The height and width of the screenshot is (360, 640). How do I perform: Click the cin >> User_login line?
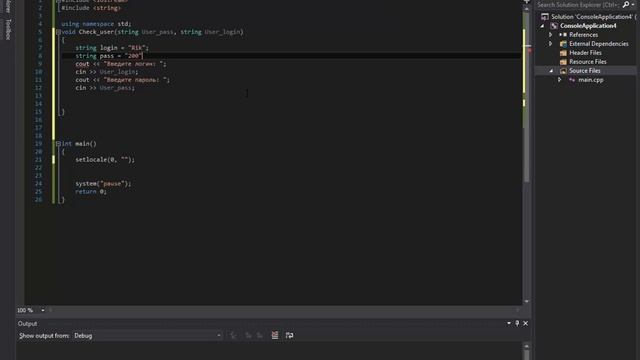coord(107,72)
